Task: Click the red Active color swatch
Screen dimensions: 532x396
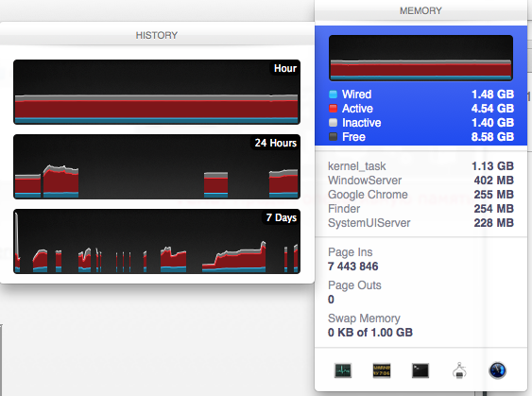Action: pos(334,109)
